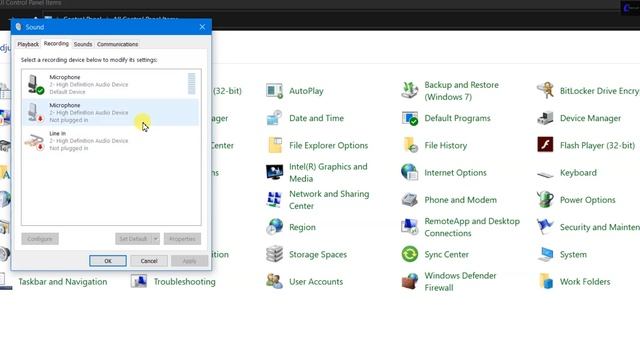This screenshot has height=360, width=640.
Task: Open Device Manager link text
Action: 590,118
